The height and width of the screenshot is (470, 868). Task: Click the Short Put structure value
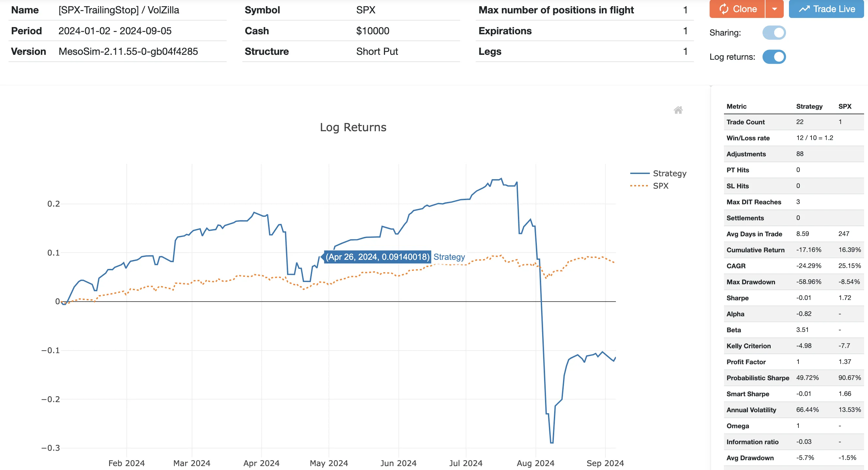click(377, 51)
